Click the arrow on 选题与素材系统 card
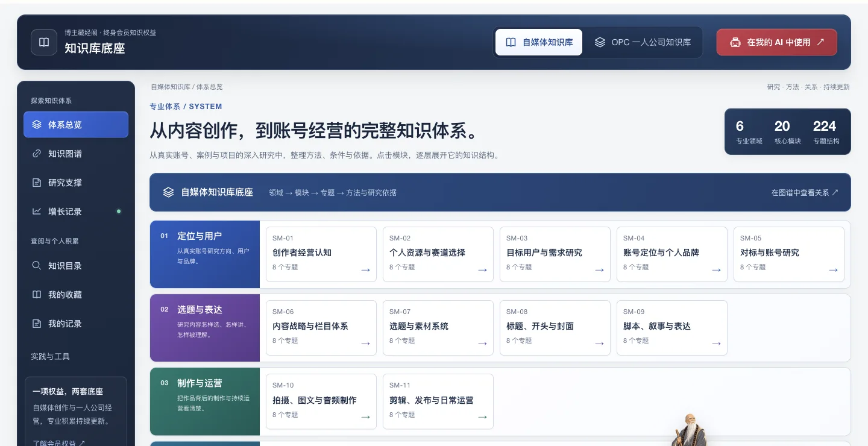 pyautogui.click(x=482, y=344)
